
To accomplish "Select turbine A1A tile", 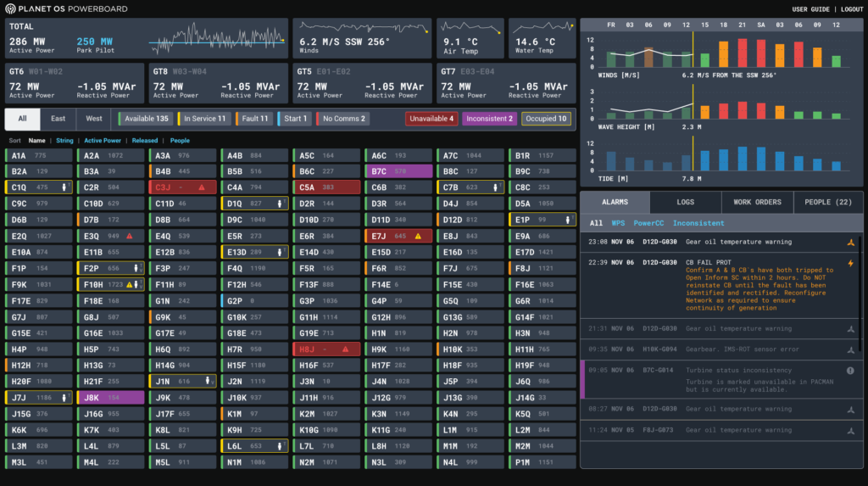I will tap(39, 156).
